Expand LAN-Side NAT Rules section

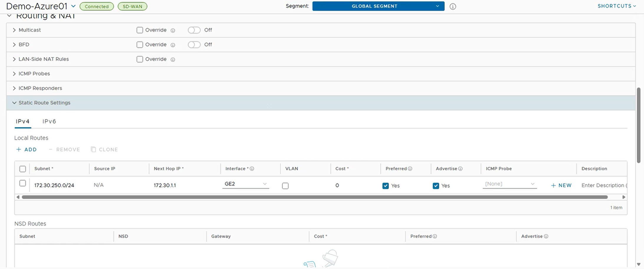coord(14,59)
